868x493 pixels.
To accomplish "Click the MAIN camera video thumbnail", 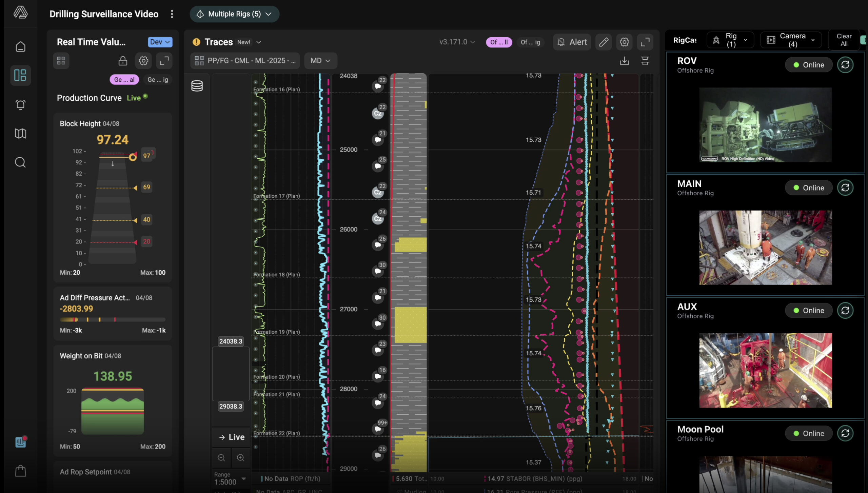I will 765,248.
